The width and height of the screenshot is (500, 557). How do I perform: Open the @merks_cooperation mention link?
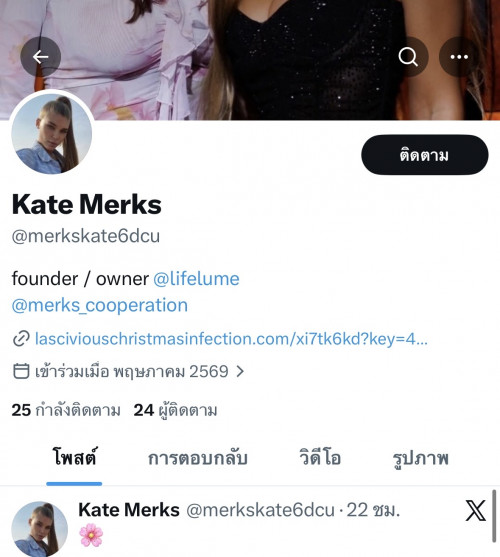(100, 305)
